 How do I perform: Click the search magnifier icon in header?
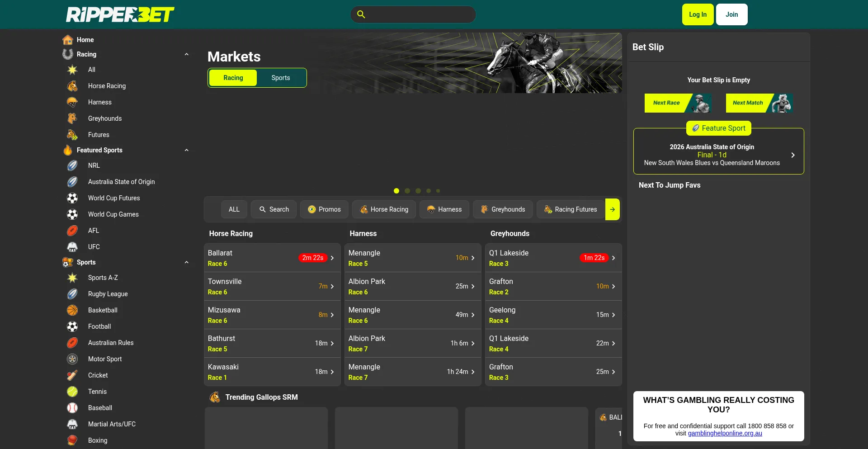361,14
